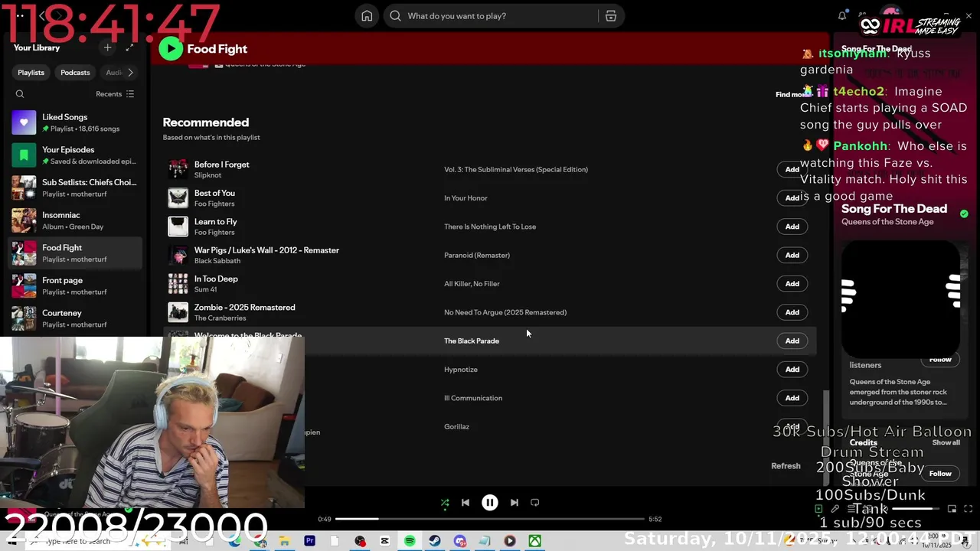Toggle repeat in the player bar
The width and height of the screenshot is (980, 551).
point(535,503)
